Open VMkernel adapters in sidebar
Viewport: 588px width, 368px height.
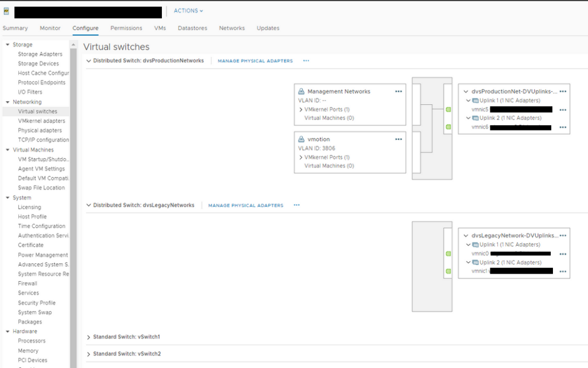pyautogui.click(x=41, y=121)
